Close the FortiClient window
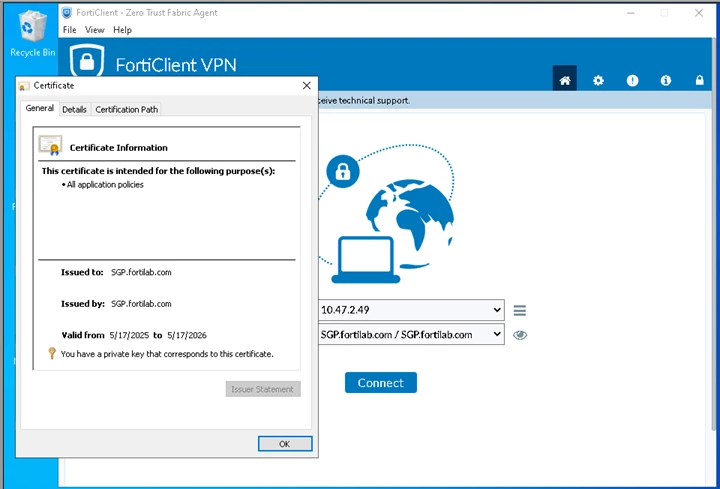 tap(698, 13)
